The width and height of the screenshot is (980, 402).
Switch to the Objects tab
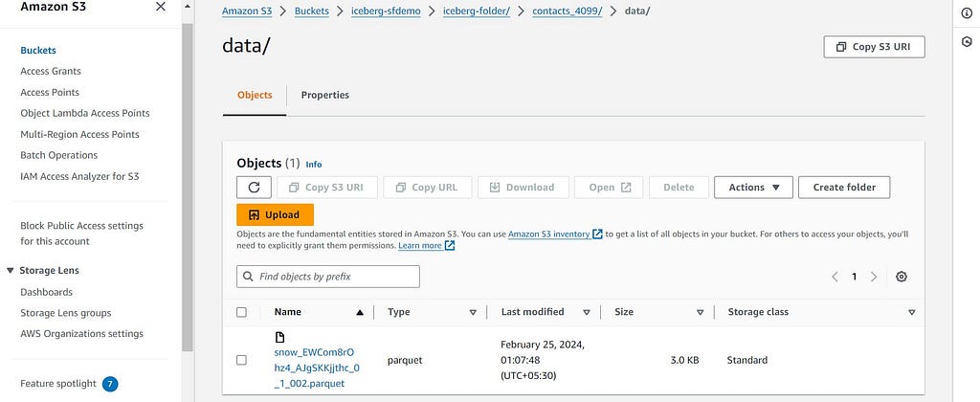(255, 95)
